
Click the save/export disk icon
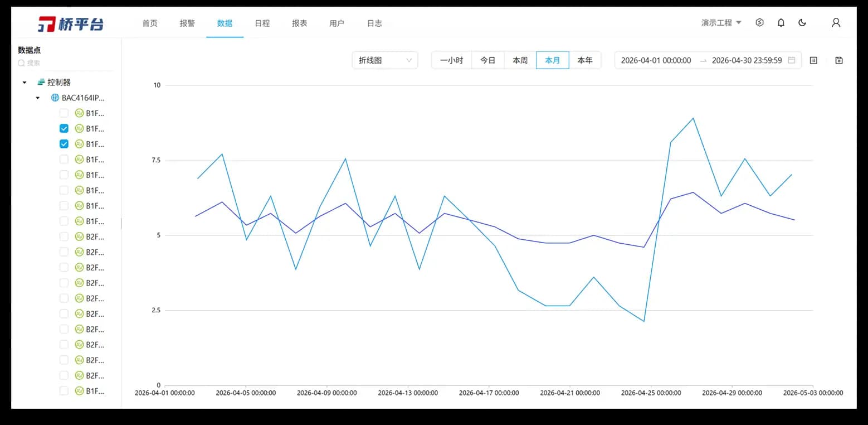839,60
